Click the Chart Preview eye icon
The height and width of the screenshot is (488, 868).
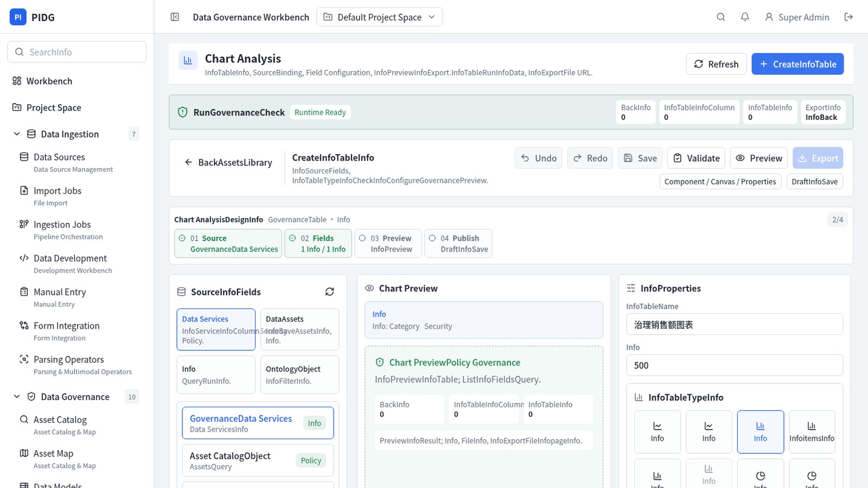(x=369, y=288)
